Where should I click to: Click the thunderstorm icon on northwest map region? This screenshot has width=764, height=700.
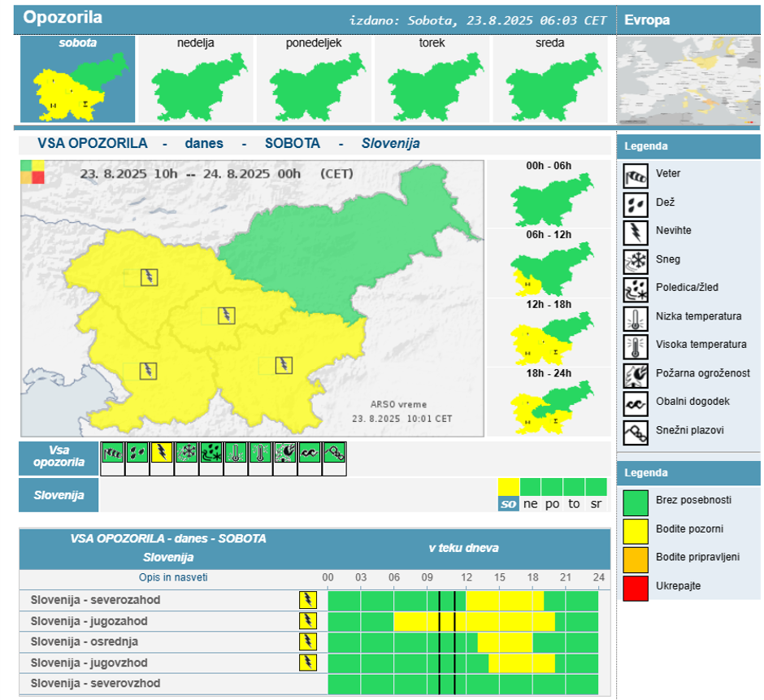150,277
